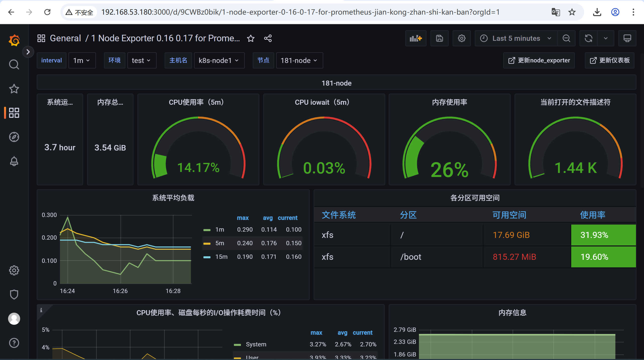Image resolution: width=644 pixels, height=360 pixels.
Task: Share dashboard using the share icon
Action: point(268,38)
